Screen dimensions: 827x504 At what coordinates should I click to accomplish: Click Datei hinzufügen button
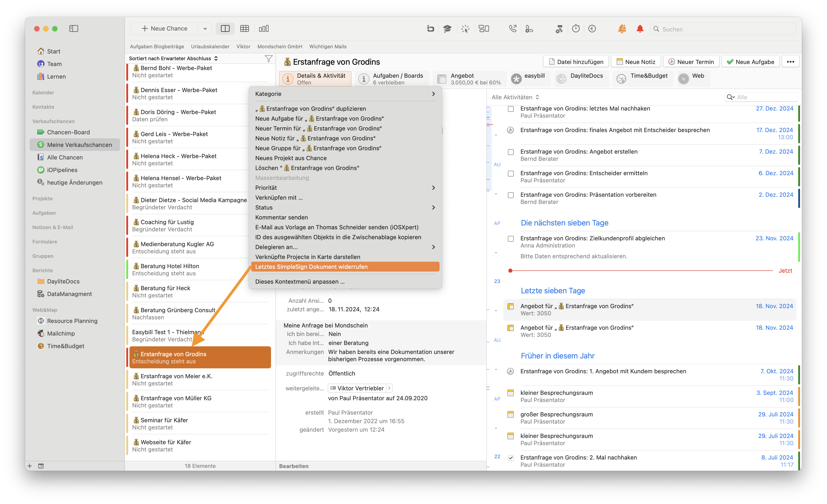(576, 62)
